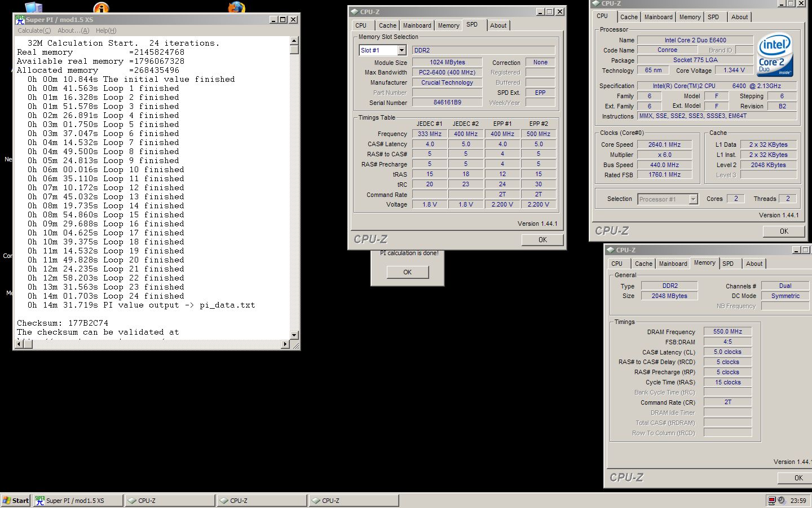Click the DRAM Frequency value 550.0 MHz
Viewport: 812px width, 508px height.
pos(727,331)
